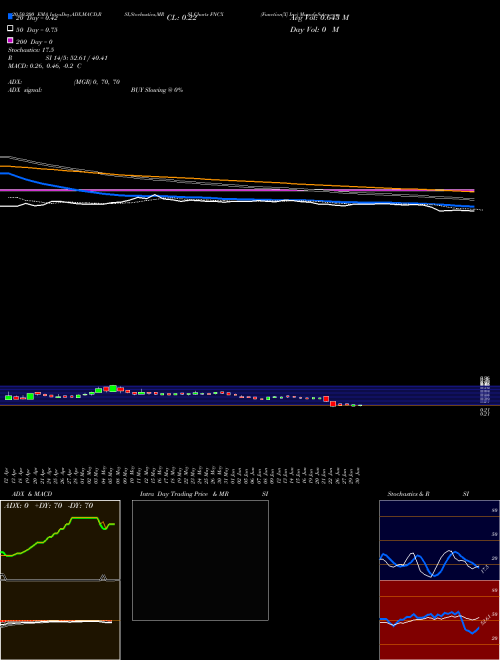Click the white 50 Day legend swatch

[10, 29]
